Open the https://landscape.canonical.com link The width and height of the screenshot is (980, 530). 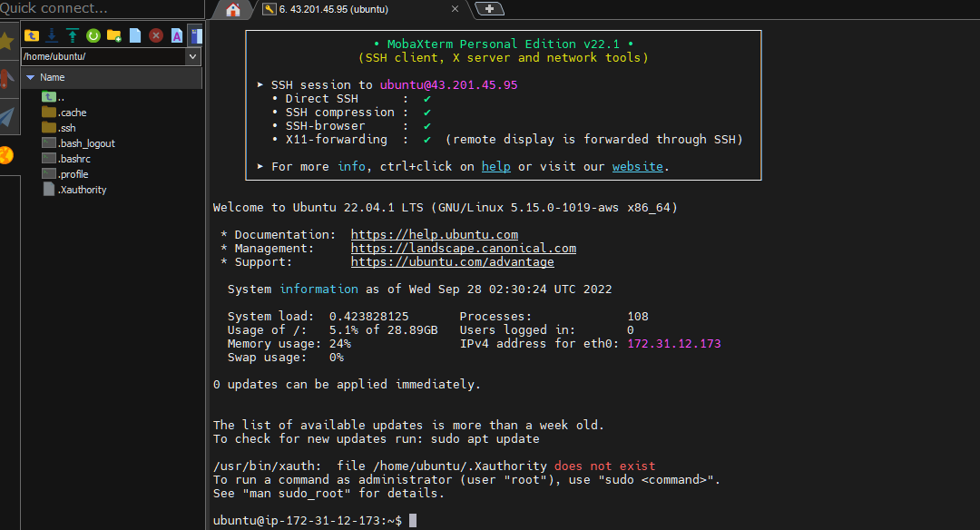pyautogui.click(x=463, y=248)
